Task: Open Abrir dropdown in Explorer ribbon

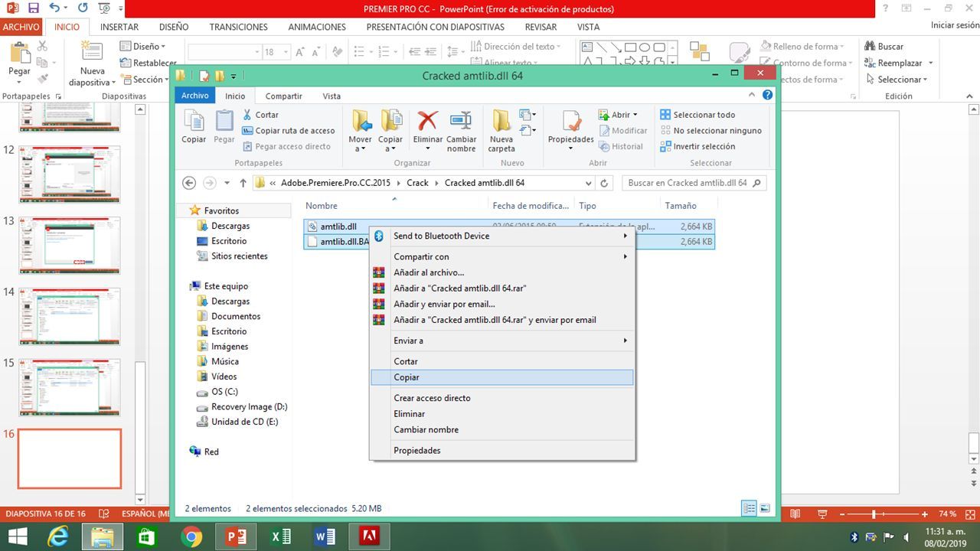Action: pos(619,115)
